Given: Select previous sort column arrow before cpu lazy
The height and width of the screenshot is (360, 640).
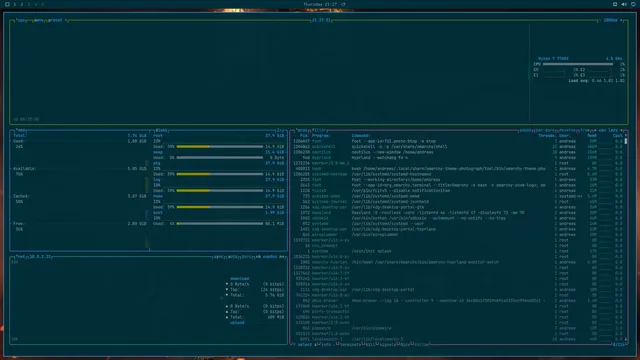Looking at the screenshot, I should point(595,131).
